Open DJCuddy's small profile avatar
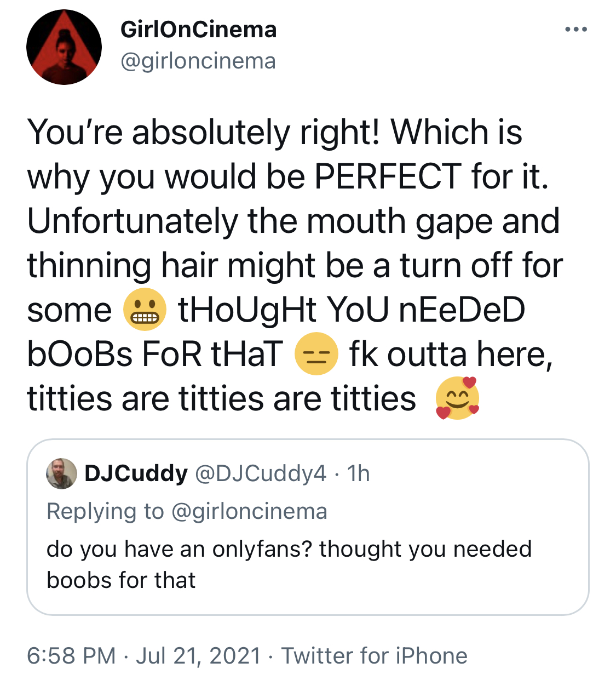This screenshot has height=680, width=616. [x=61, y=473]
